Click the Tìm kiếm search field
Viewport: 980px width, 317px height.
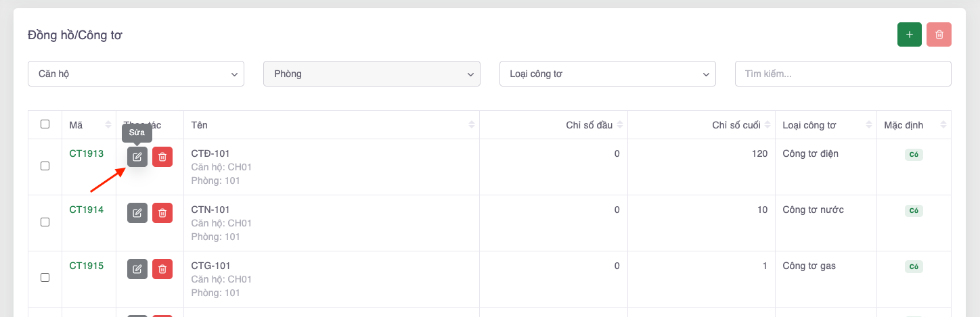pyautogui.click(x=843, y=74)
